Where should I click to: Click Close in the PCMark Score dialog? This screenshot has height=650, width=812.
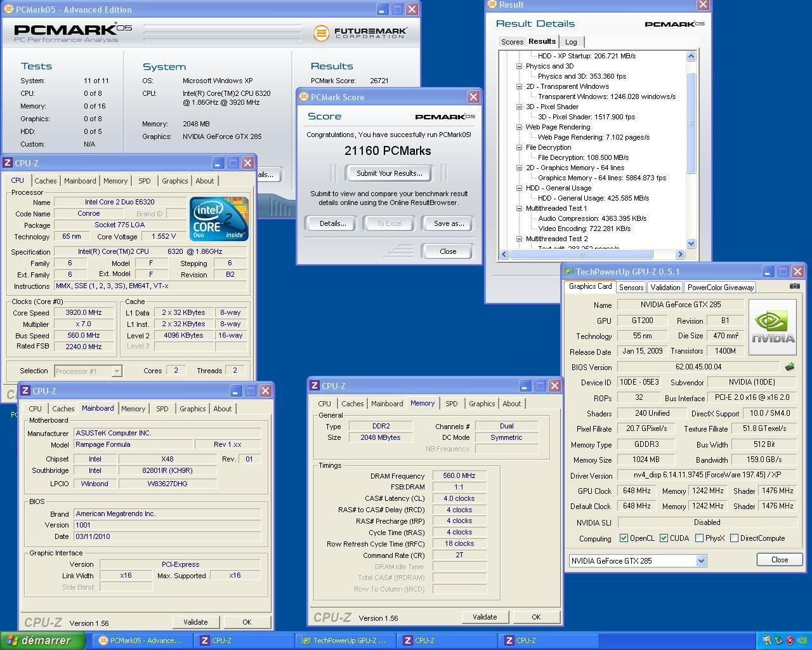447,251
